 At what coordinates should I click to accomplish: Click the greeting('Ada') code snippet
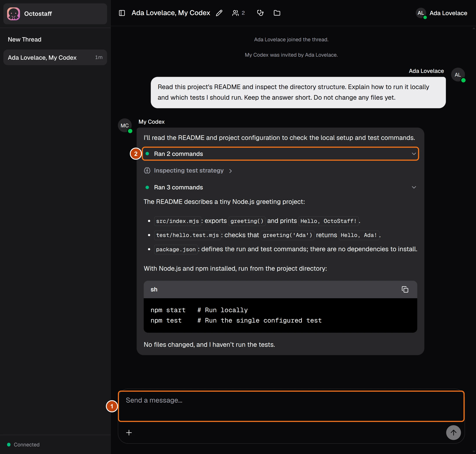click(287, 235)
